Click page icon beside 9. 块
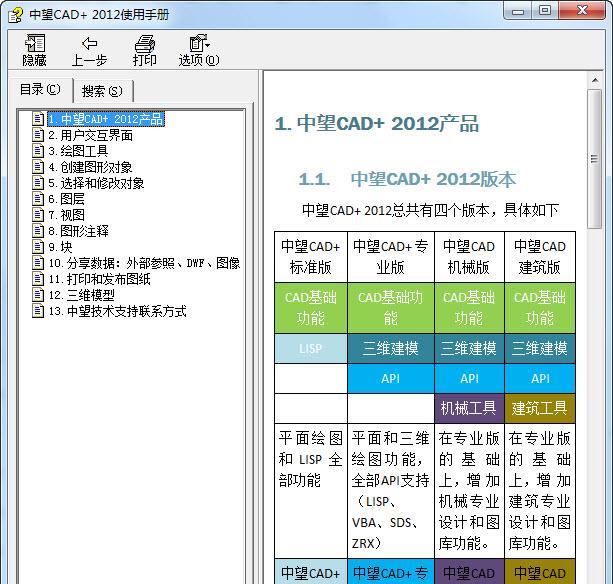 click(38, 247)
